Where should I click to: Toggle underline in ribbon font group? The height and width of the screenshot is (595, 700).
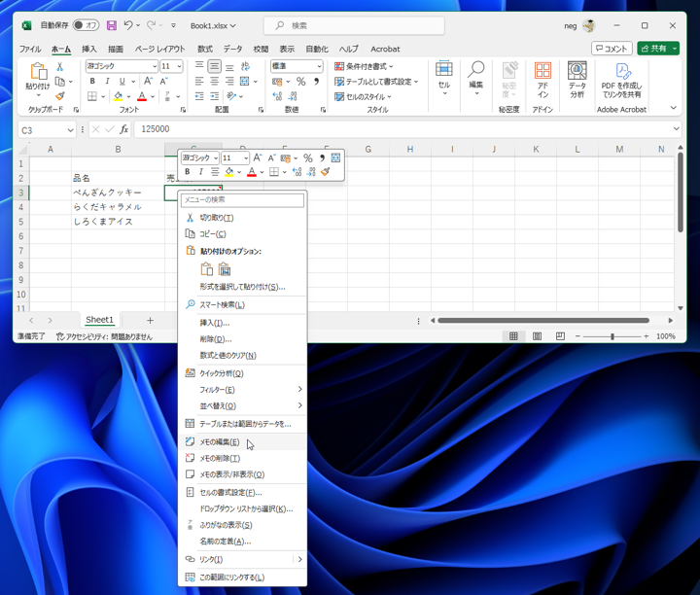[122, 82]
